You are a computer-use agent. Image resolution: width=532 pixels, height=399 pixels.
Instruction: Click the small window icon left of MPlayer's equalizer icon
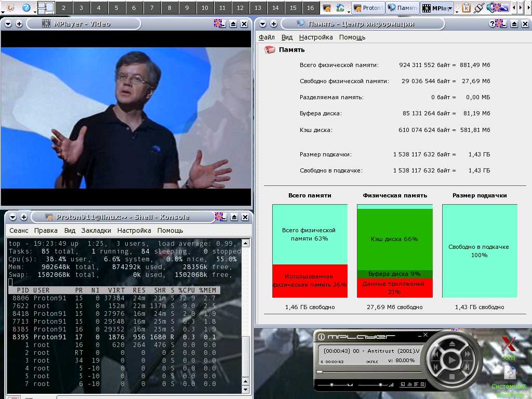(403, 384)
